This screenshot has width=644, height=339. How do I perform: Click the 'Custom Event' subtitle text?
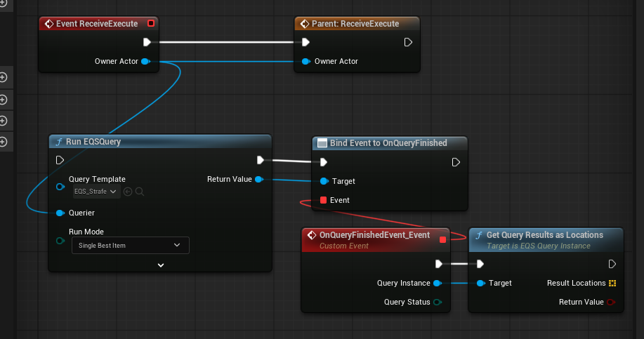click(x=343, y=246)
